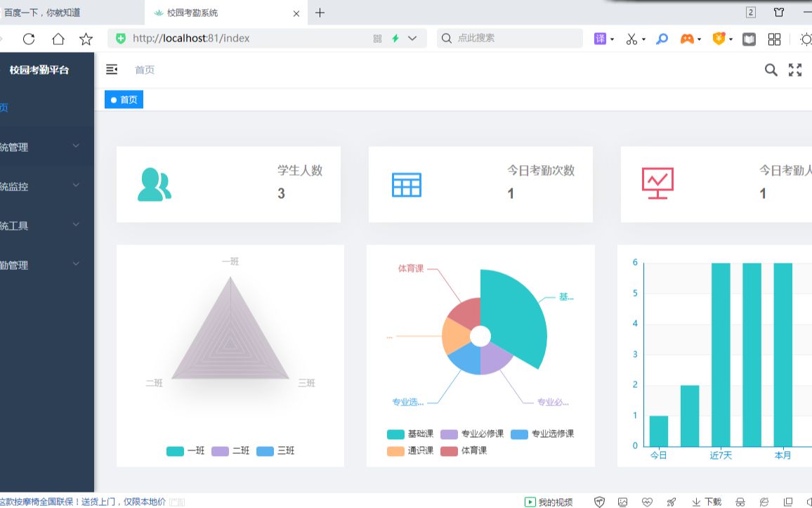Toggle the sidebar collapse hamburger icon

pos(112,69)
